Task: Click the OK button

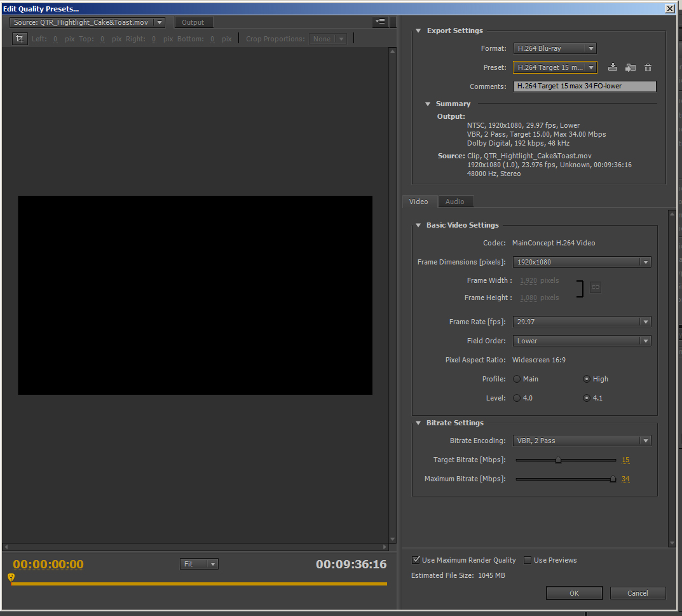Action: click(x=574, y=593)
